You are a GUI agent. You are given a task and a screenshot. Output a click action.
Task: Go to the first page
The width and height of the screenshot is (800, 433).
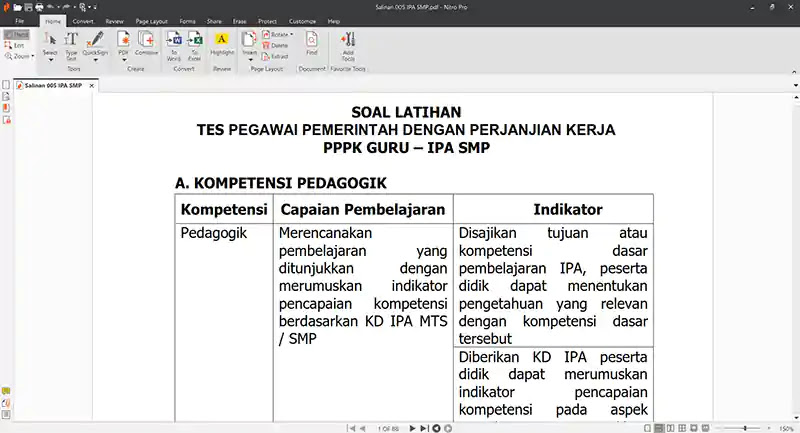pyautogui.click(x=351, y=428)
